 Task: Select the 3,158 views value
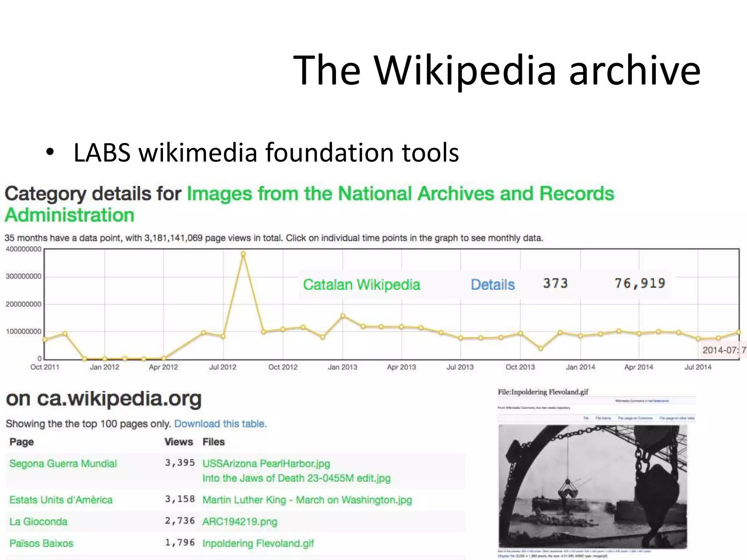point(180,499)
